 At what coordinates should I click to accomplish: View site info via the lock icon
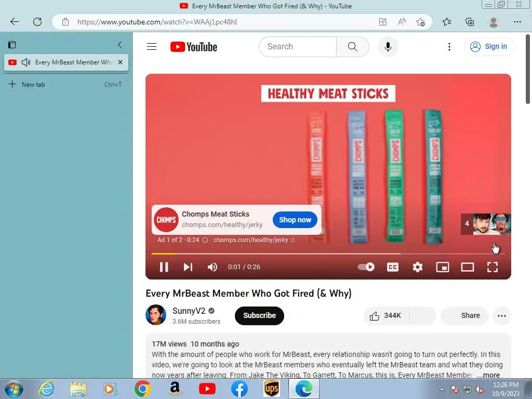coord(65,22)
